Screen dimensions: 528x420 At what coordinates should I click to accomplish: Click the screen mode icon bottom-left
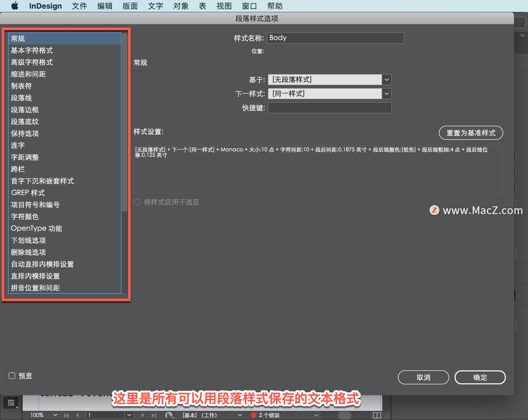[x=11, y=403]
